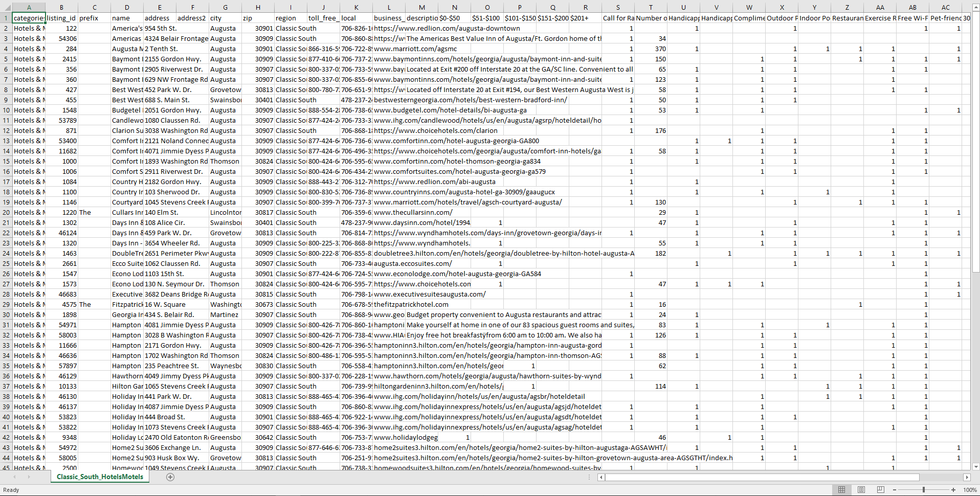Select cell with listing_id 2415
Viewport: 980px width, 496px height.
[x=61, y=59]
